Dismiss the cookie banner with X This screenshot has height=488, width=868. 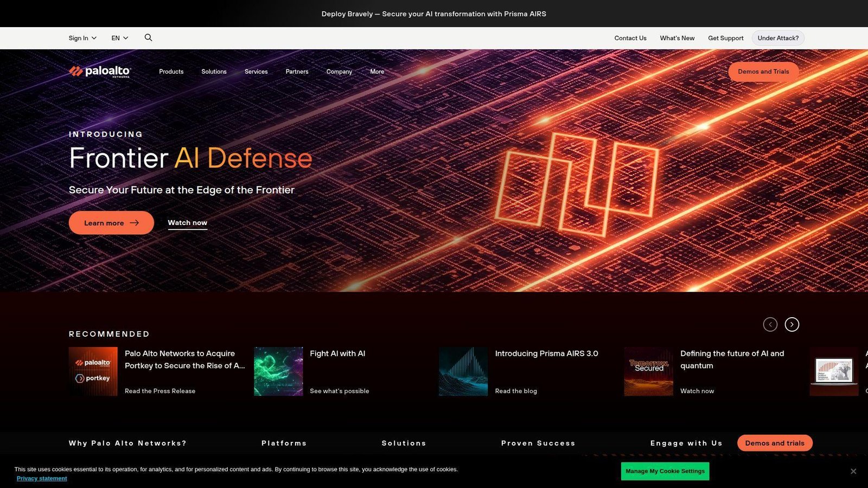pos(853,471)
